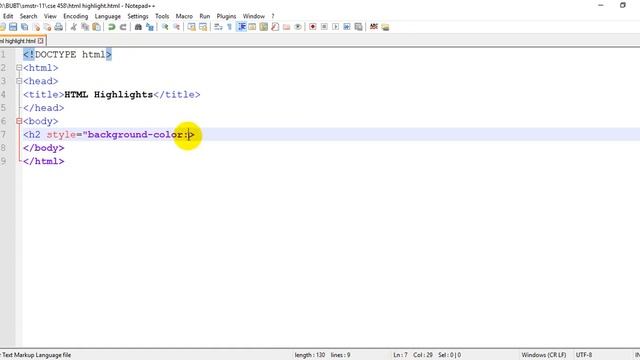Open the ? help menu
640x360 pixels.
coord(273,16)
